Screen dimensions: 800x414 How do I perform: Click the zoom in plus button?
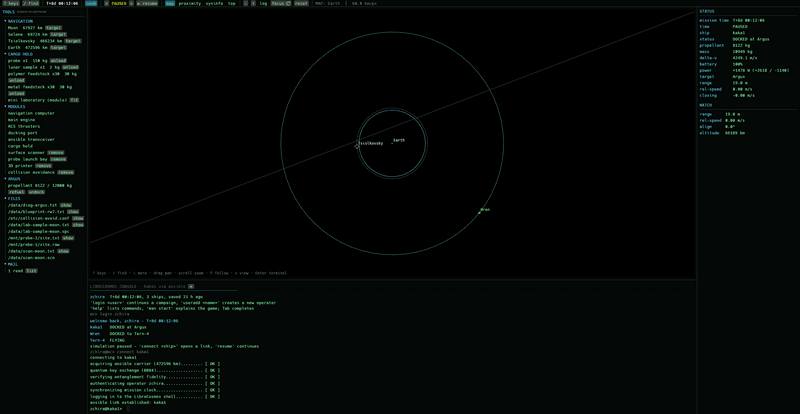pyautogui.click(x=253, y=3)
